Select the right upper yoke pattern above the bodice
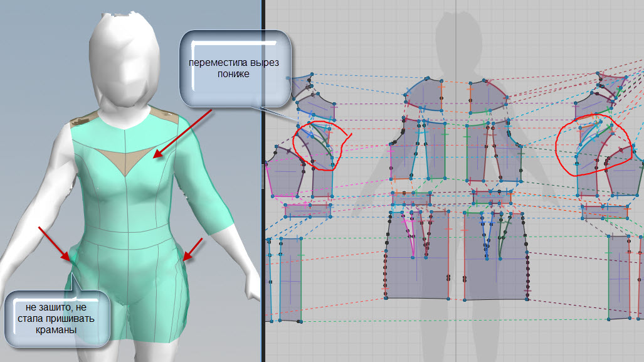The image size is (644, 362). coord(487,96)
